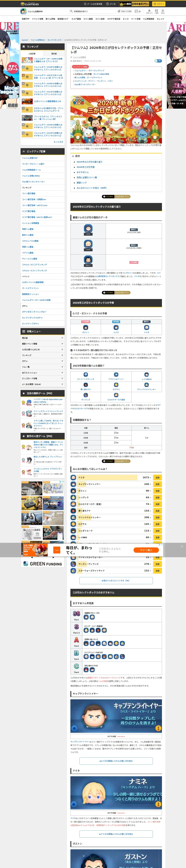Expand the ツム一覧 menu row
This screenshot has height=868, width=186.
point(43,367)
